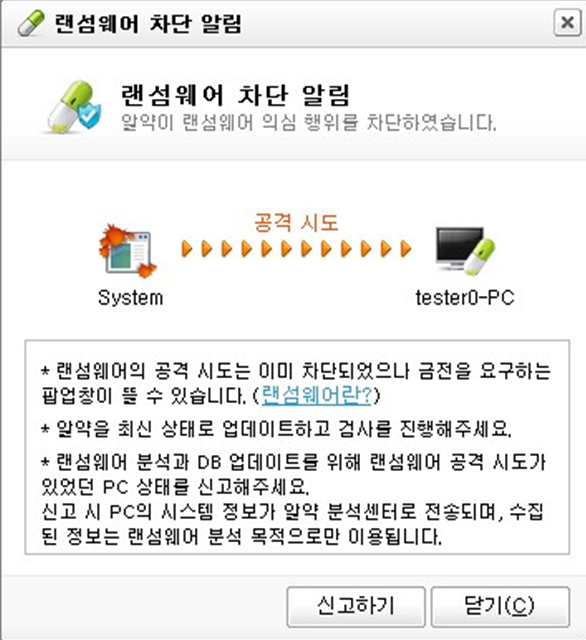This screenshot has width=586, height=640.
Task: Click the bullet about updating 알약
Action: [276, 429]
